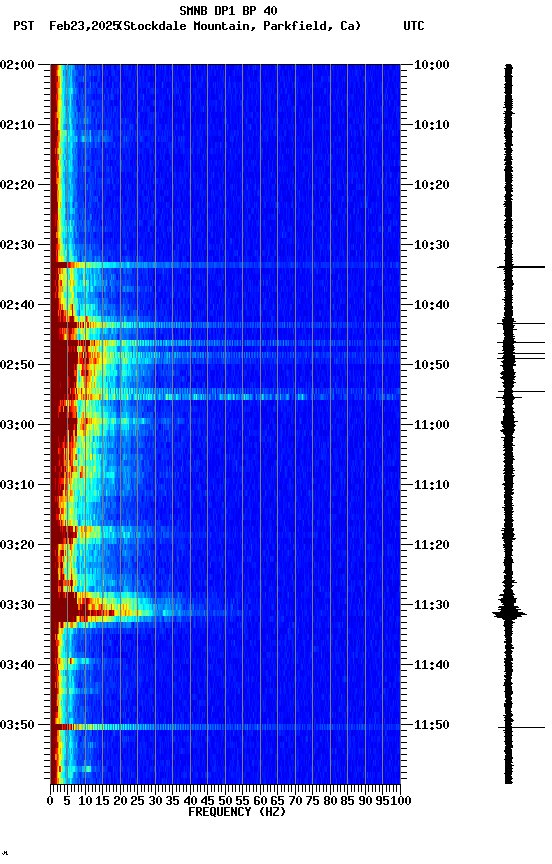Click the frequency axis label 15
Viewport: 552px width, 864px height.
(103, 801)
